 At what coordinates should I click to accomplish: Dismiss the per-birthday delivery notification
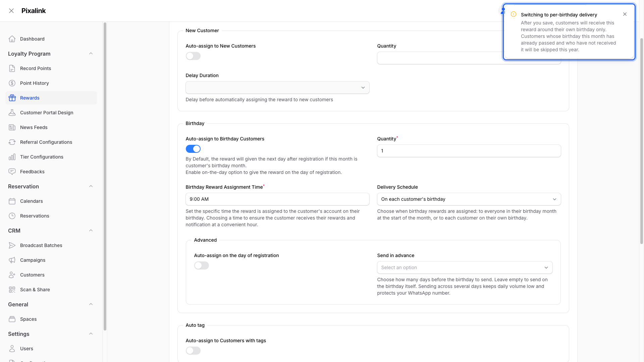625,14
